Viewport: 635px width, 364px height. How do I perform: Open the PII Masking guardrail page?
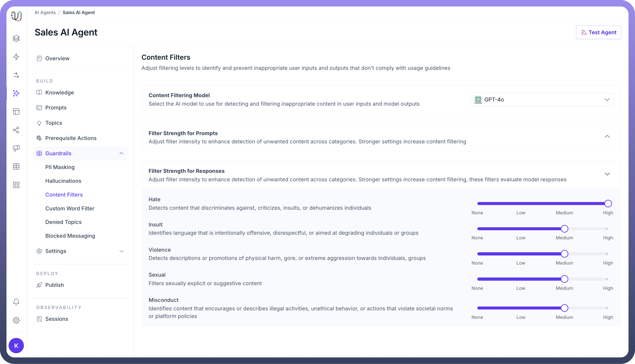[x=60, y=167]
